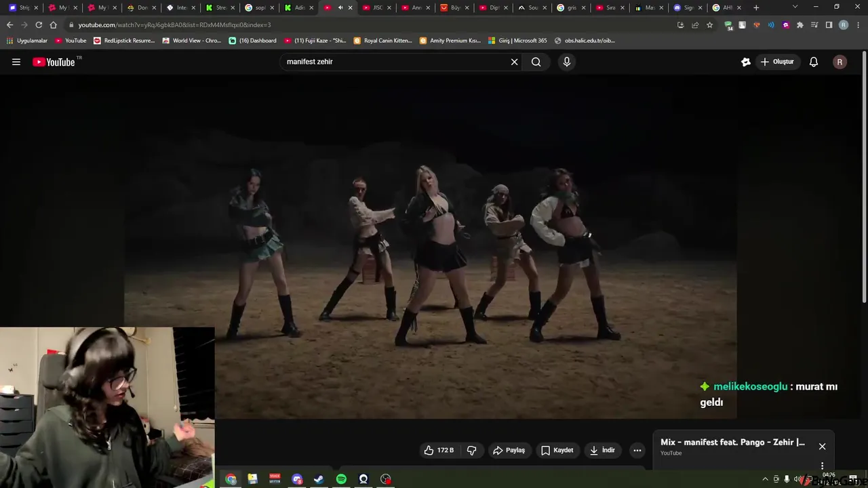Open the Oluştur create menu
Viewport: 868px width, 488px height.
pyautogui.click(x=777, y=62)
